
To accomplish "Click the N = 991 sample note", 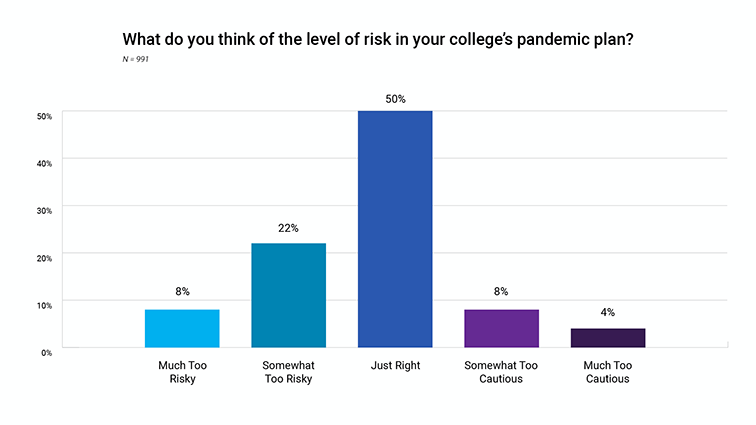I will pos(138,60).
